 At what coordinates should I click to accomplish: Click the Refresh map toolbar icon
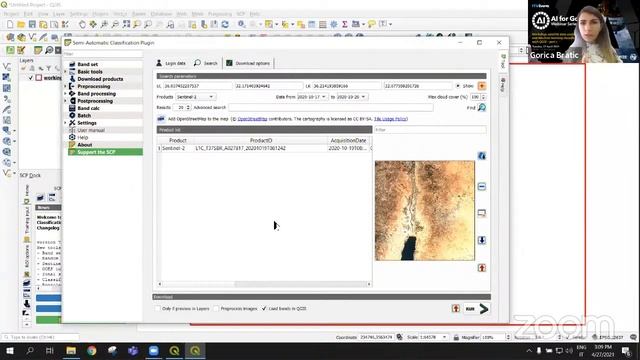tap(225, 24)
